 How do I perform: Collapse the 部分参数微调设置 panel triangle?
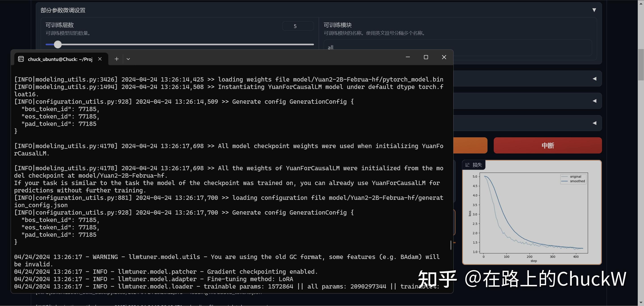tap(594, 10)
